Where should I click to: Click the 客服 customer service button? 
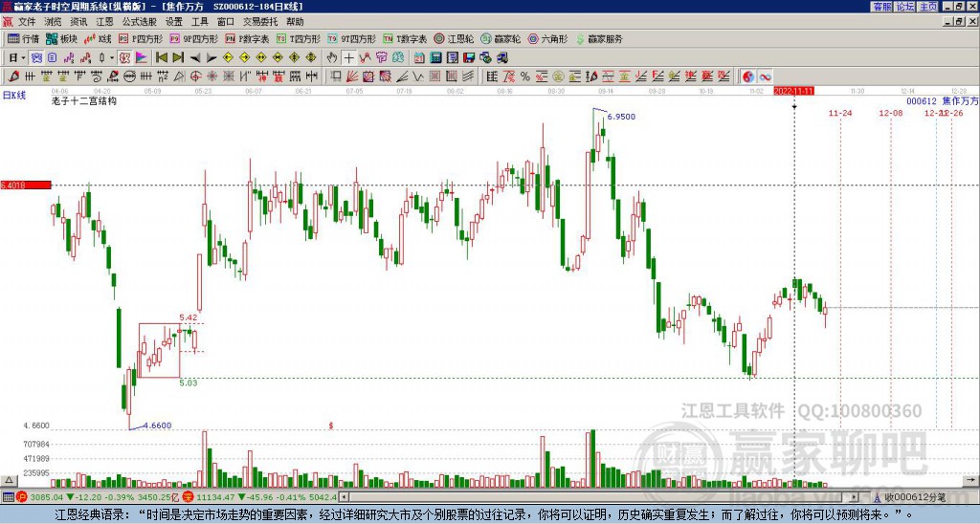pos(881,7)
